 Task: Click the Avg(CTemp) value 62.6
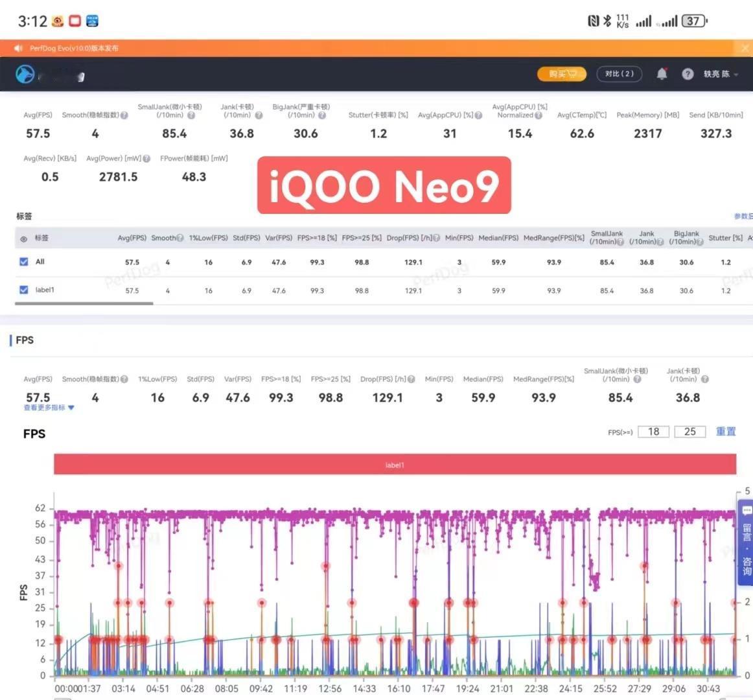tap(582, 134)
